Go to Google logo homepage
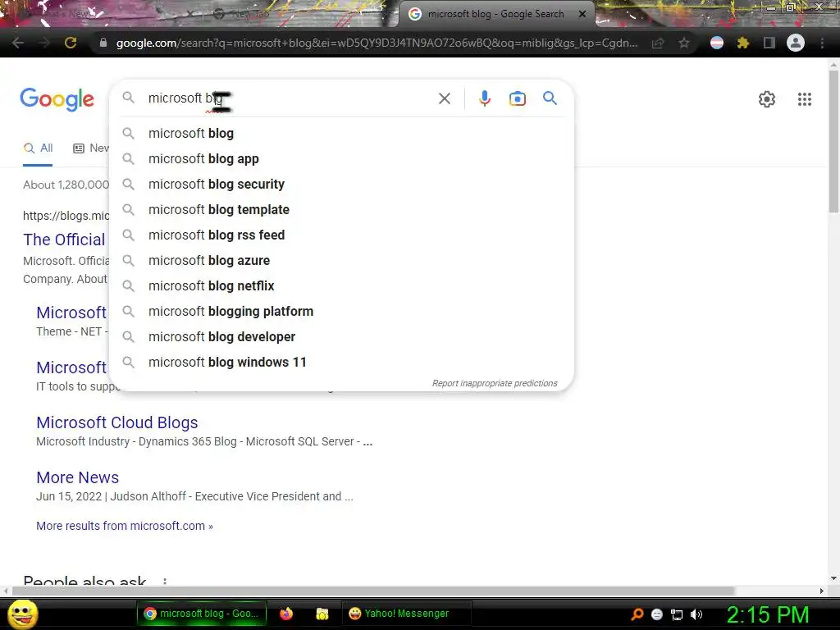This screenshot has height=630, width=840. [57, 99]
